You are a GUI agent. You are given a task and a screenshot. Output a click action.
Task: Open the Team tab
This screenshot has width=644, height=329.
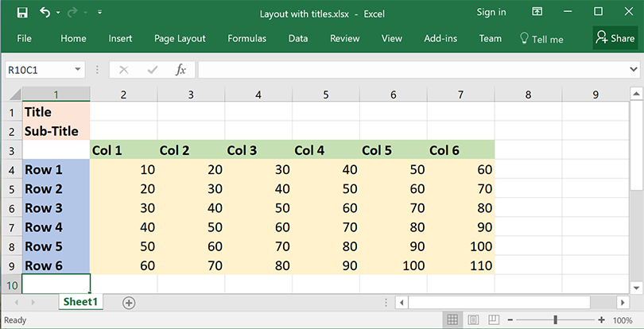point(491,39)
